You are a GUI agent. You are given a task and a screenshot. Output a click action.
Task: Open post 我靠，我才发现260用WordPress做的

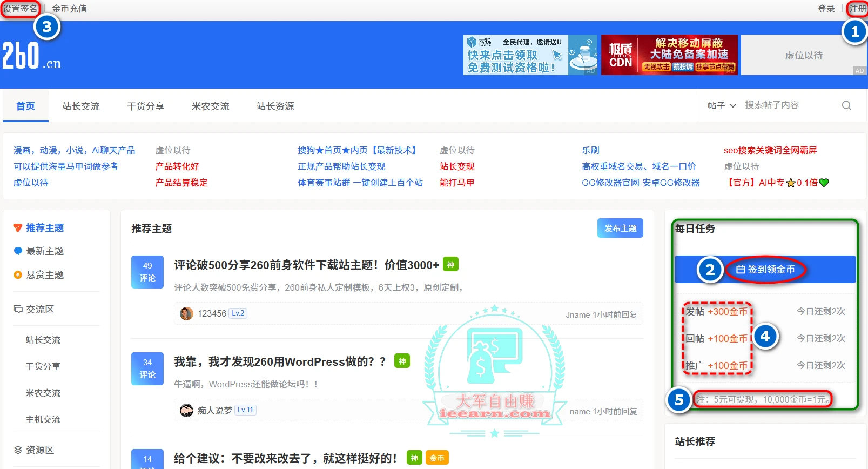pos(280,361)
